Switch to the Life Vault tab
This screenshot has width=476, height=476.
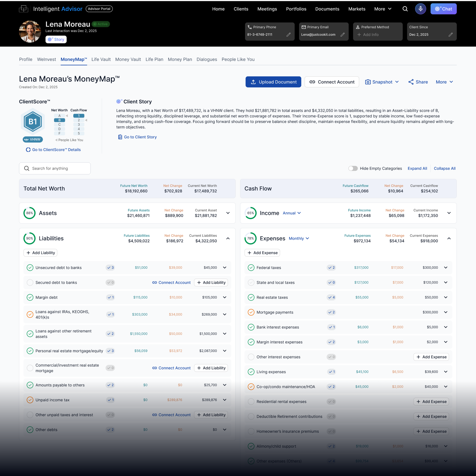point(101,59)
